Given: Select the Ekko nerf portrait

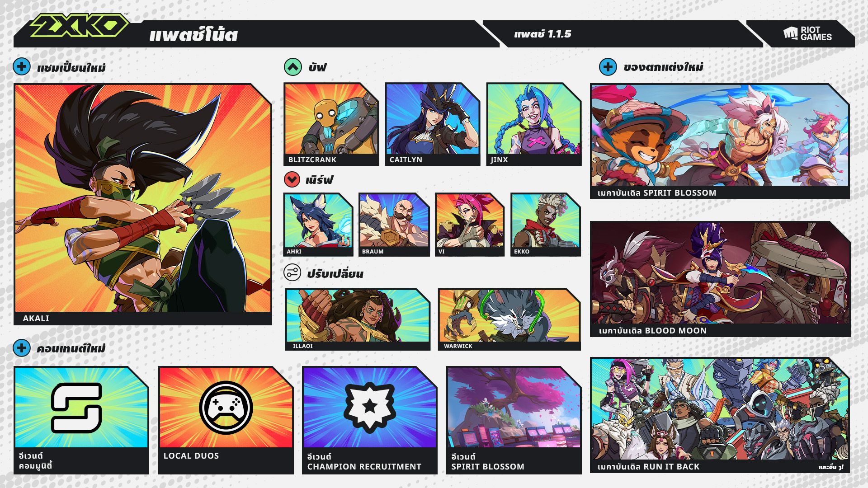Looking at the screenshot, I should tap(546, 225).
